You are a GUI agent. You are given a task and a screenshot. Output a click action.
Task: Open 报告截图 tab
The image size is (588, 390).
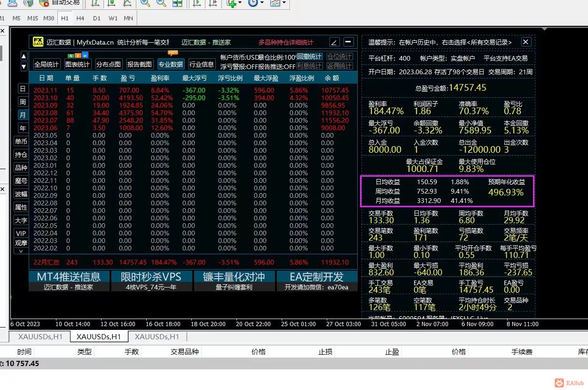click(x=140, y=64)
